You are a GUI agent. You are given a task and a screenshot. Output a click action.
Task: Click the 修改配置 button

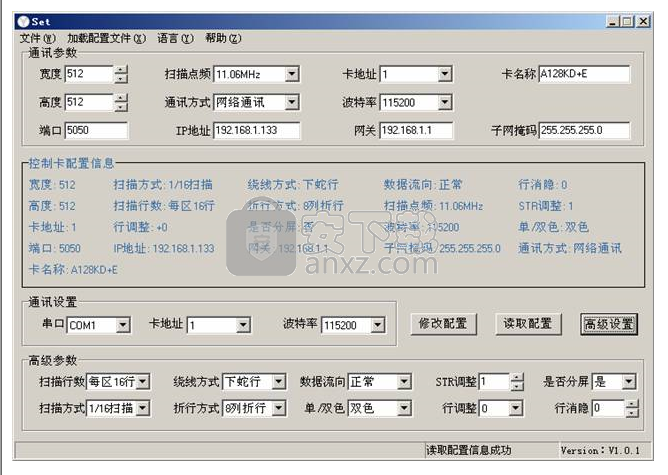pyautogui.click(x=443, y=324)
